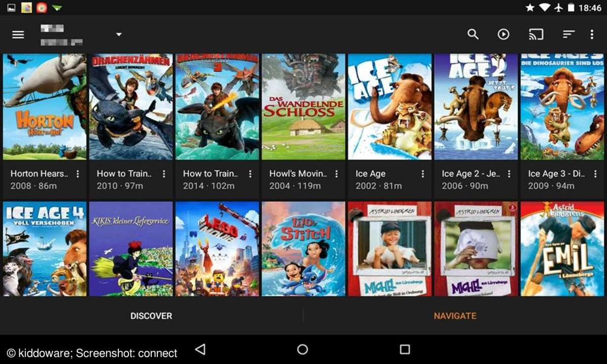607x364 pixels.
Task: Select the '2014 · 102m' info text
Action: pos(209,186)
